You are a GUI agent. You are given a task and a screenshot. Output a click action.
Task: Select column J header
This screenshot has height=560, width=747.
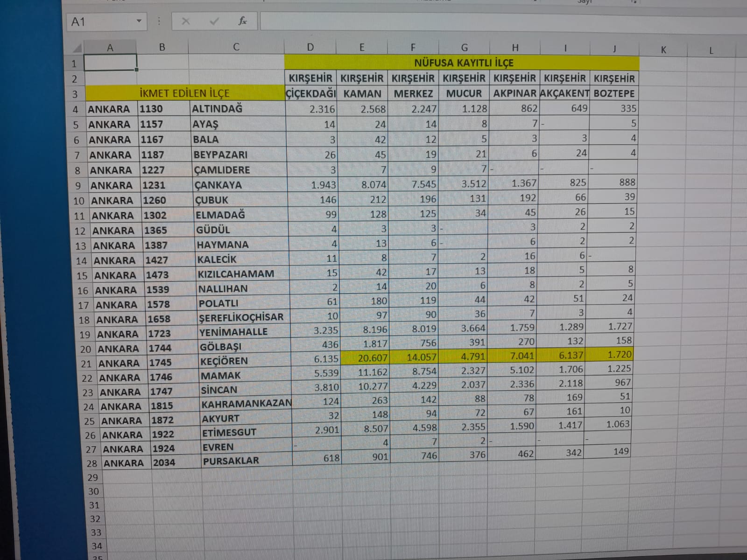coord(614,49)
